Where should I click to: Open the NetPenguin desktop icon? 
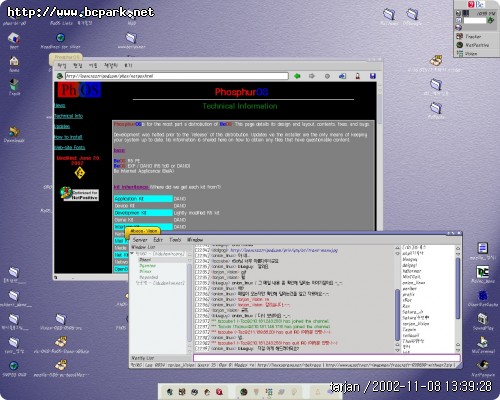pos(482,366)
